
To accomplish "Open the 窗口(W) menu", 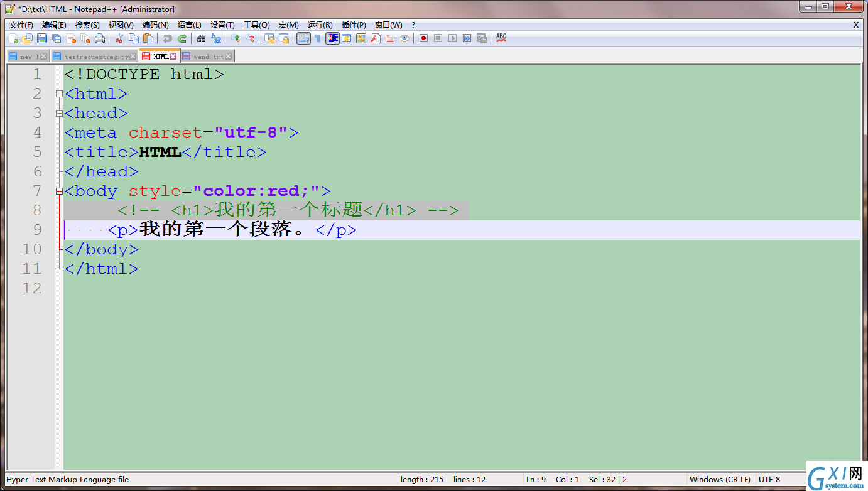I will 388,25.
